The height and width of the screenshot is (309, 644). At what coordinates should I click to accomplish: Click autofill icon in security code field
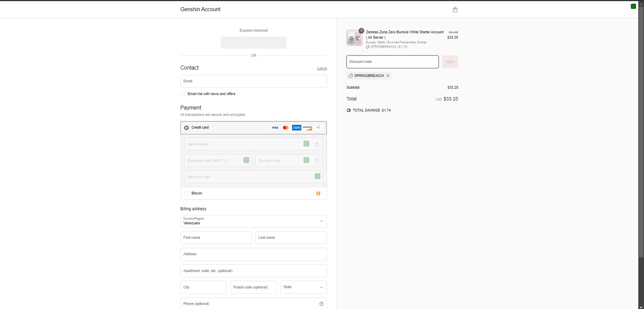(307, 160)
